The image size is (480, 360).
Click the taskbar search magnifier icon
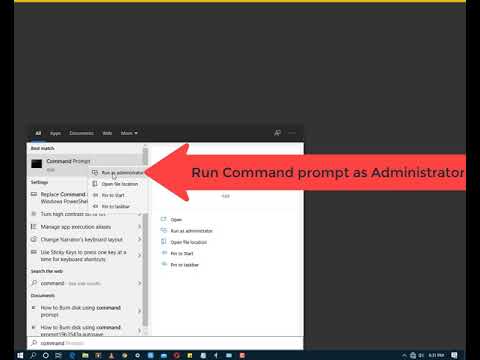click(x=33, y=355)
